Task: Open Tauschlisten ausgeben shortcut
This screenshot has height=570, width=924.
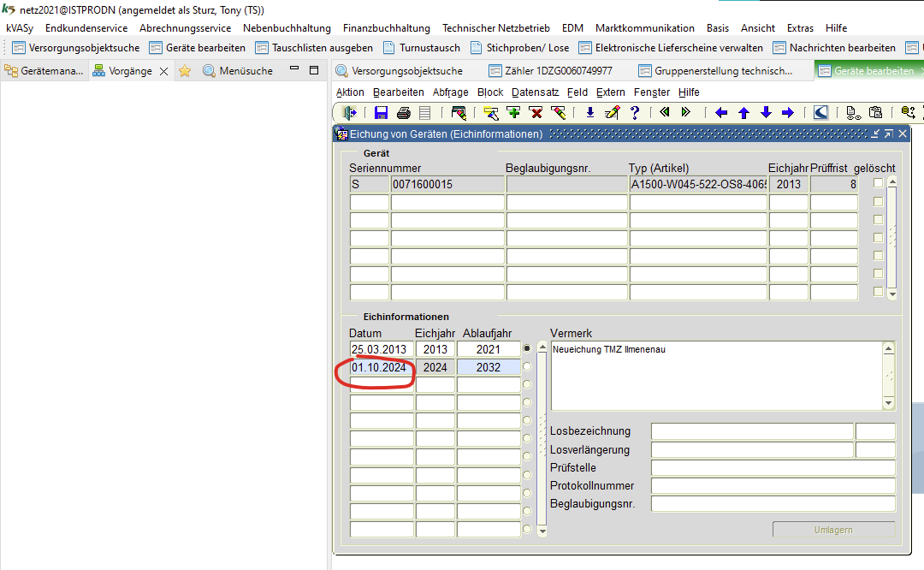Action: tap(314, 48)
